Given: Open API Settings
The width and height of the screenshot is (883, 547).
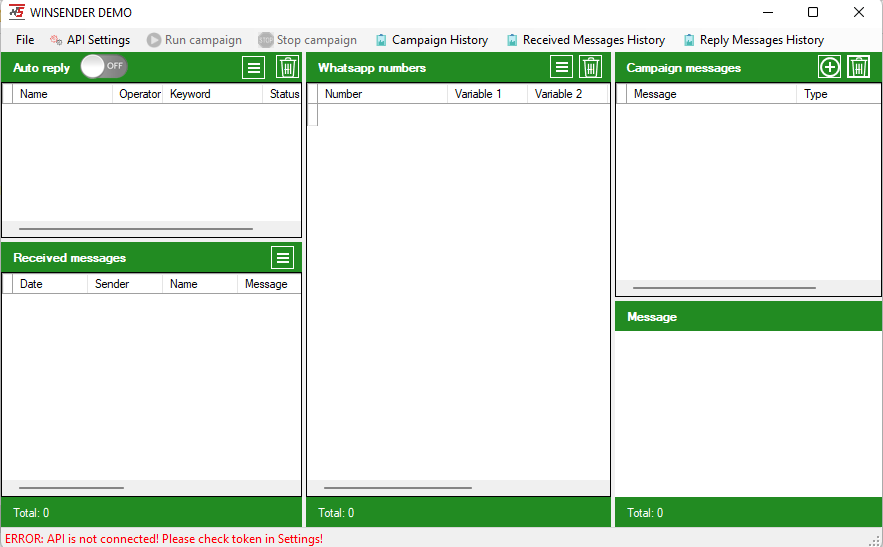Looking at the screenshot, I should (90, 40).
